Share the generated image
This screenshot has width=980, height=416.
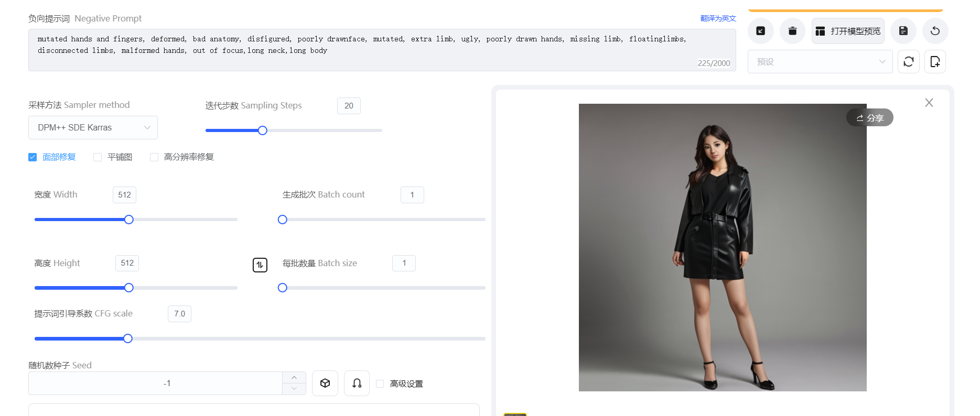[869, 118]
